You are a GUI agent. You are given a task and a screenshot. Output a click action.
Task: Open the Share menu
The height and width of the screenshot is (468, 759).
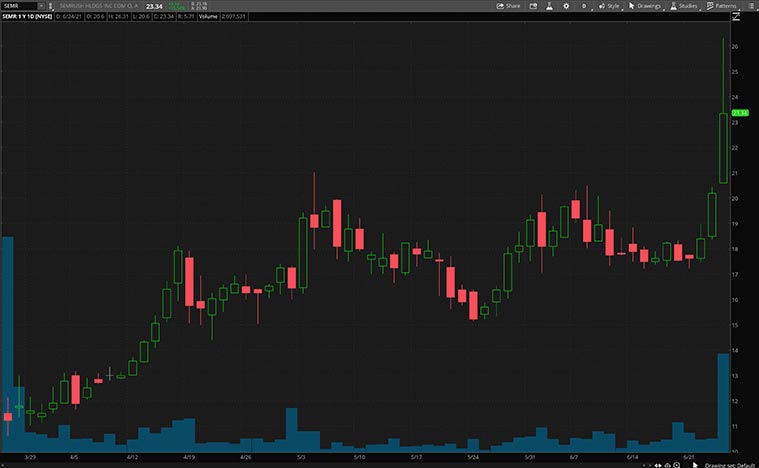508,6
